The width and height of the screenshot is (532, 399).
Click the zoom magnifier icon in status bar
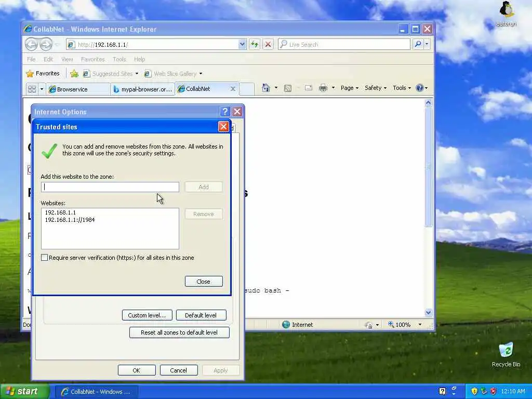point(391,325)
